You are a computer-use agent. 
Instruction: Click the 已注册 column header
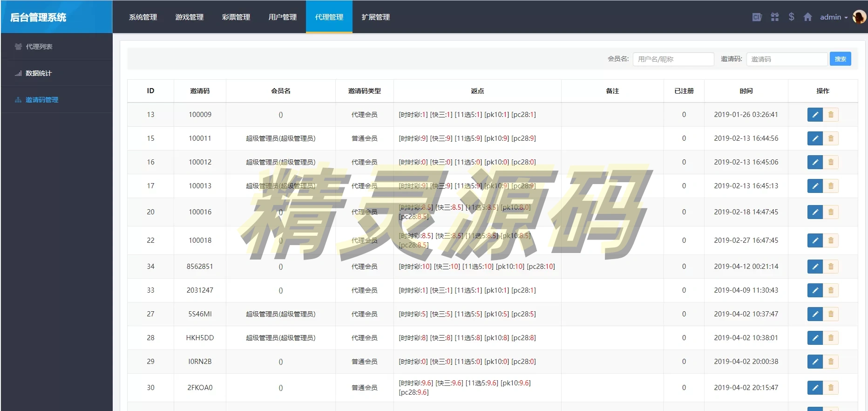[x=684, y=91]
